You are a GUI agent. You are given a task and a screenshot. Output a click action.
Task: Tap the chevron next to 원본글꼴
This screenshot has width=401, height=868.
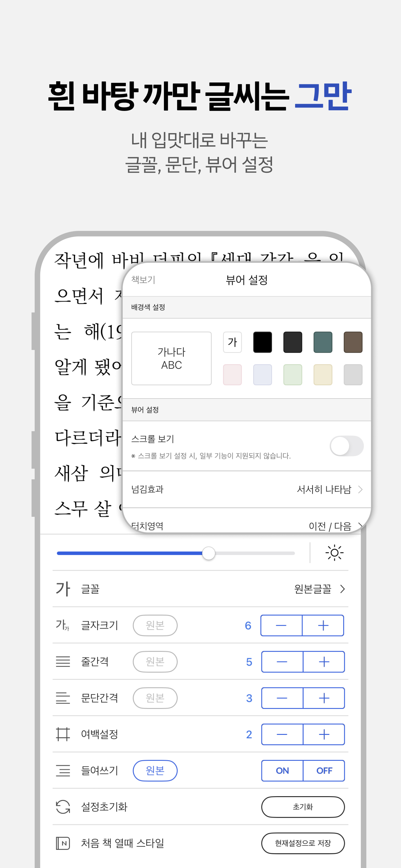click(x=342, y=589)
